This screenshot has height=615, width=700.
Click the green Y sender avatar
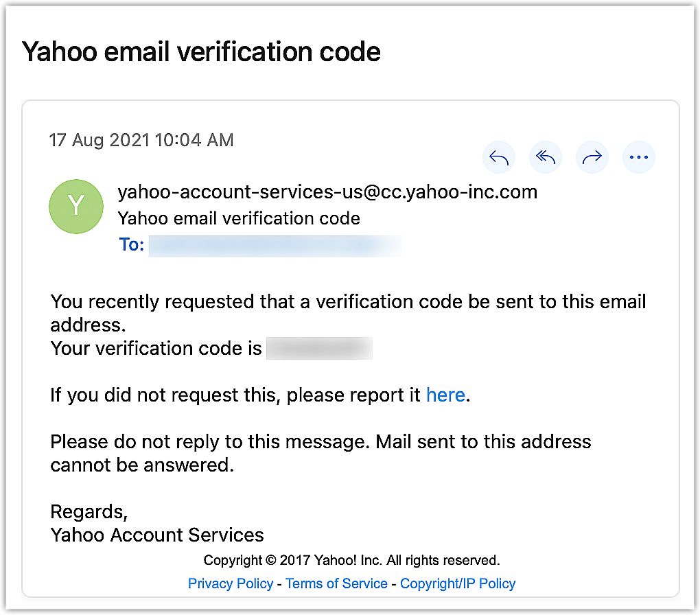(x=76, y=206)
